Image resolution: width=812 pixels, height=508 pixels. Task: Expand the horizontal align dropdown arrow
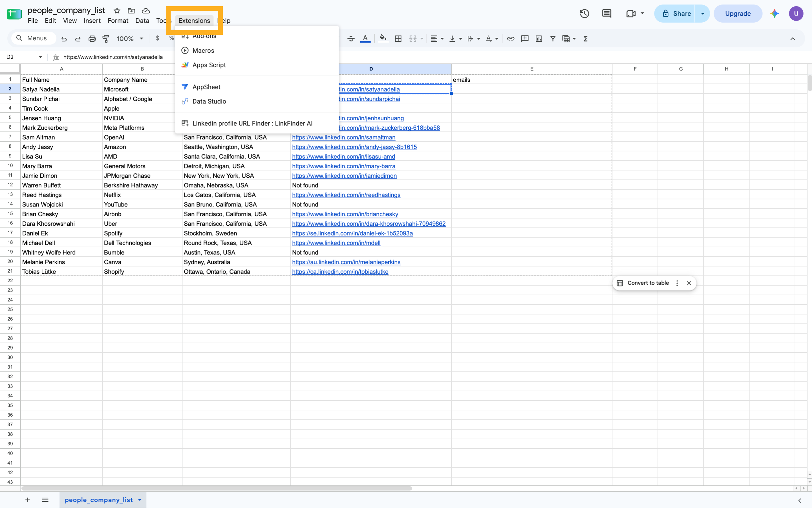pyautogui.click(x=442, y=39)
